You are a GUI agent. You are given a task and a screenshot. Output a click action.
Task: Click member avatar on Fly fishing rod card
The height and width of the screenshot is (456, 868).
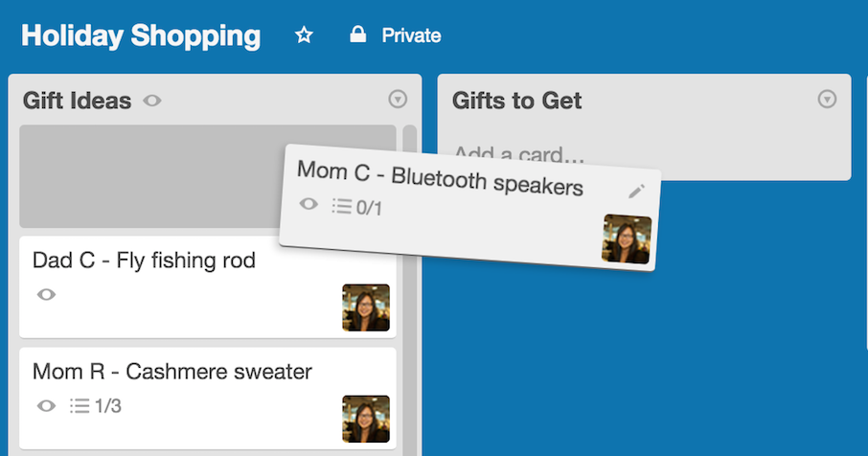[x=366, y=308]
